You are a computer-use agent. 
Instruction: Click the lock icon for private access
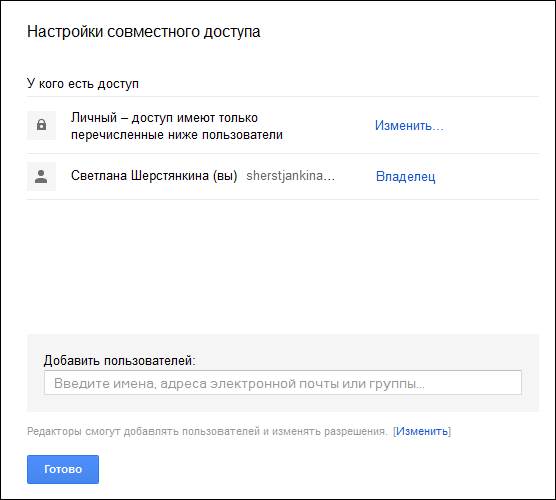(x=41, y=125)
